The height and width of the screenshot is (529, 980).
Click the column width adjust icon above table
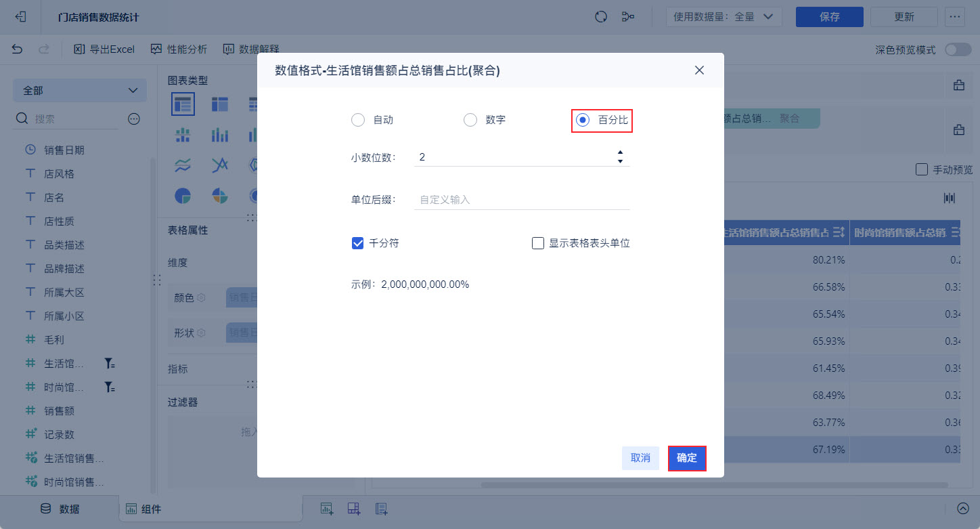coord(950,198)
